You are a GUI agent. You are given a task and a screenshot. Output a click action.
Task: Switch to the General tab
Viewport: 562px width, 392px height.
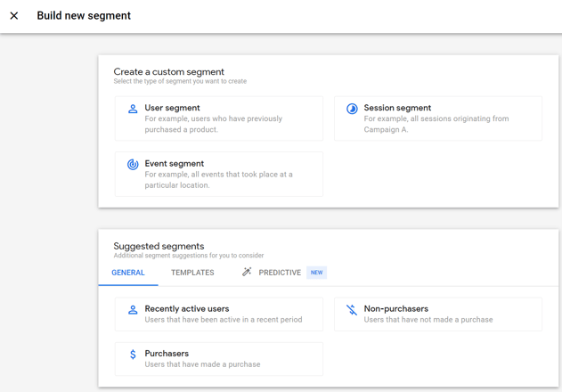(128, 273)
